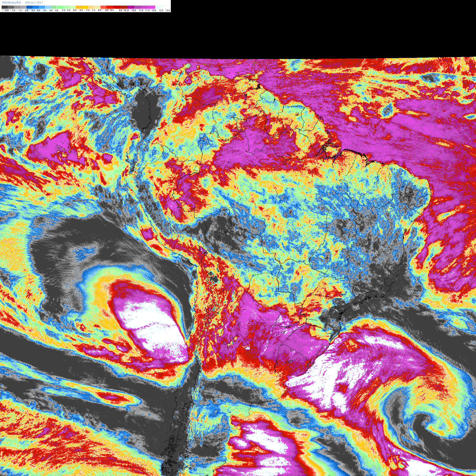Click the '11.5' legend value
Image resolution: width=476 pixels, height=476 pixels.
147,10
